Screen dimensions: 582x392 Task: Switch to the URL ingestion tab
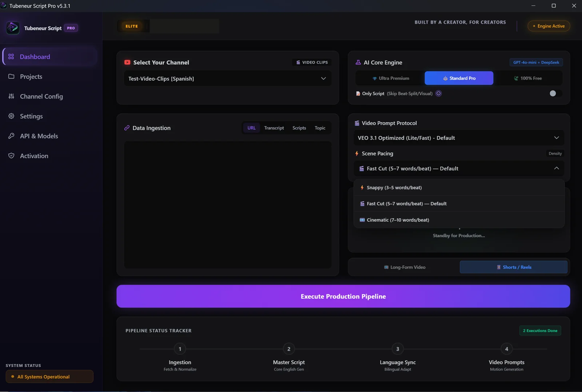tap(252, 128)
